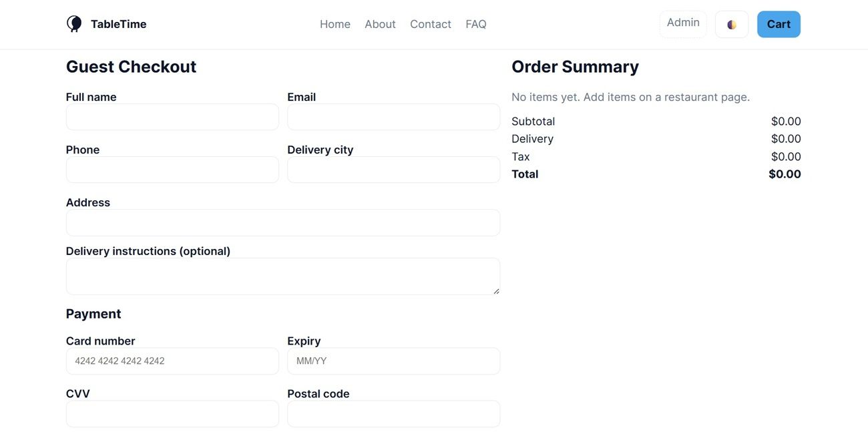Click the Admin button
The height and width of the screenshot is (432, 868).
coord(682,23)
